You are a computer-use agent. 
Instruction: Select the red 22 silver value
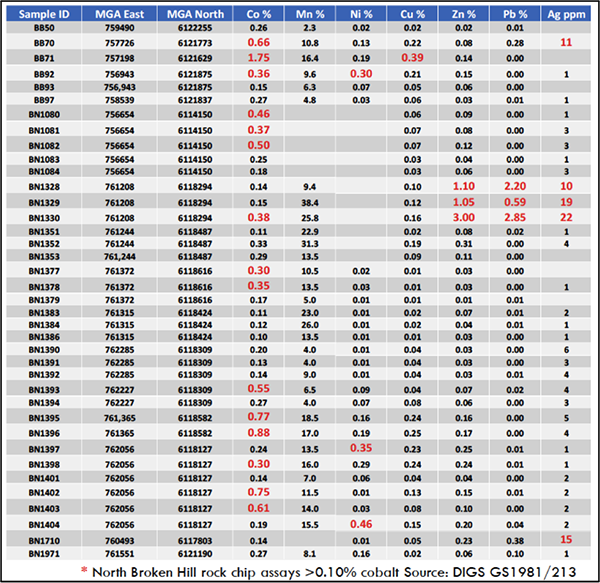click(x=565, y=216)
